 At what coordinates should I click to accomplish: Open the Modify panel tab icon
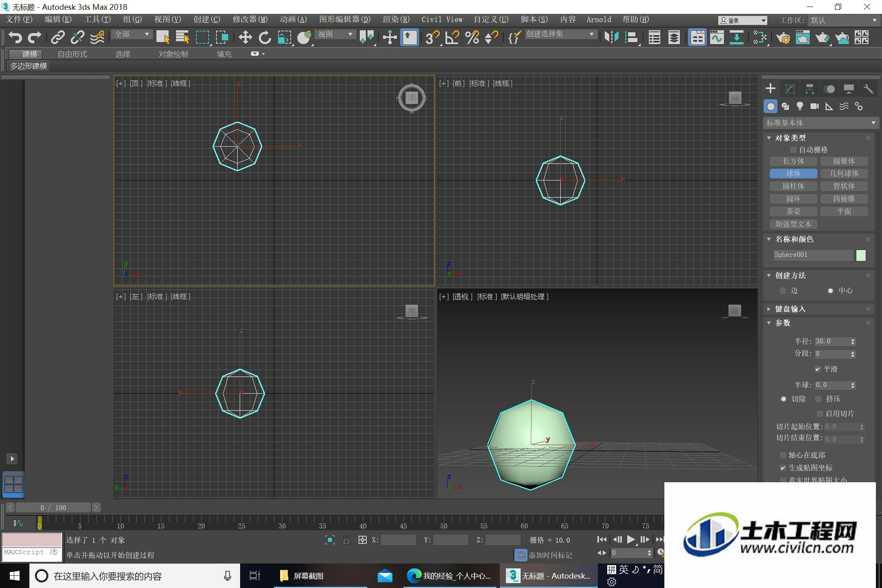tap(790, 89)
